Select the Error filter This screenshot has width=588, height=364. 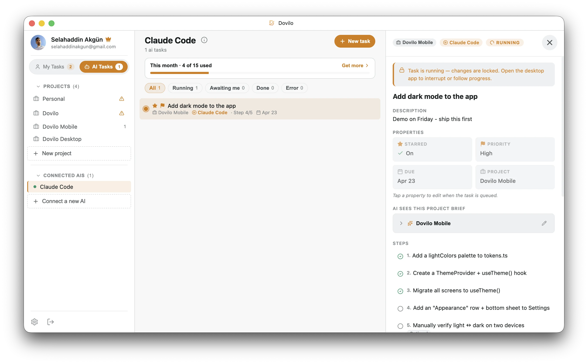[x=294, y=88]
